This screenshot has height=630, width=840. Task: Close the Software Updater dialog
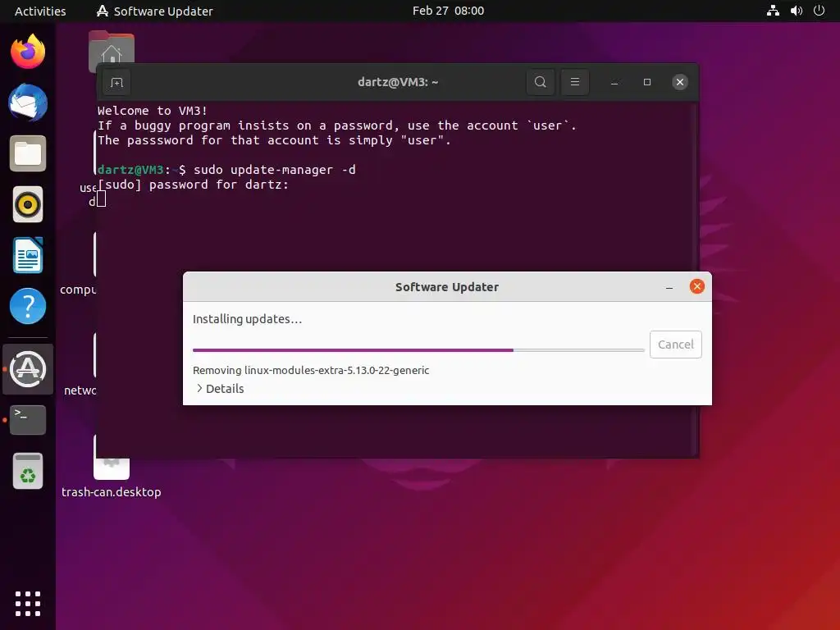(x=697, y=286)
